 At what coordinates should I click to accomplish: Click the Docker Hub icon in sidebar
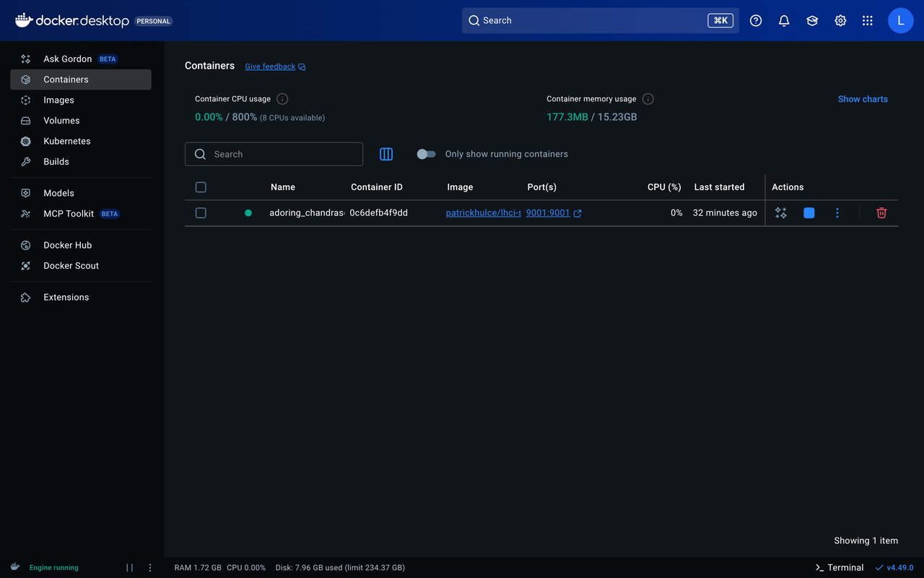tap(26, 245)
